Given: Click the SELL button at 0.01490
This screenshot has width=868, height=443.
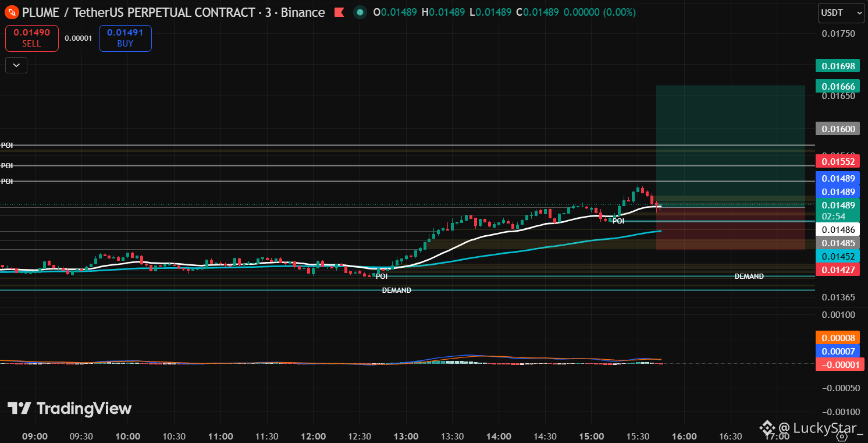Looking at the screenshot, I should click(31, 38).
